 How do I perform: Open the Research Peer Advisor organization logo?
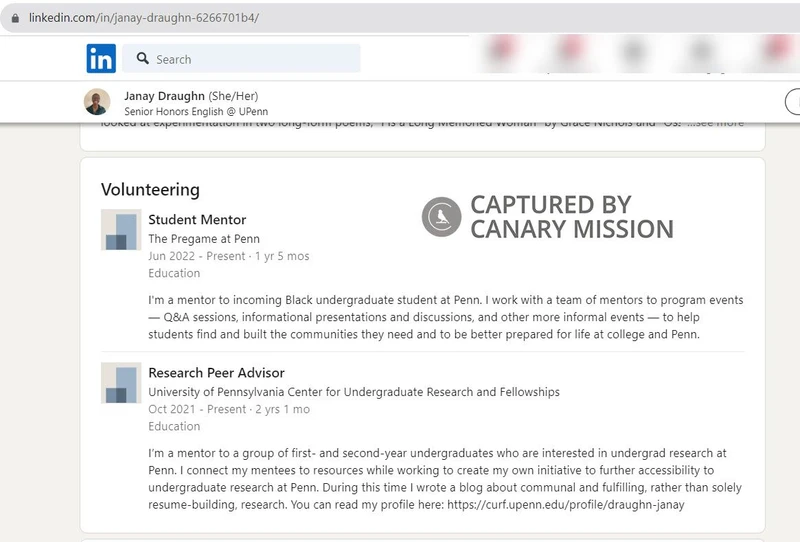click(121, 383)
